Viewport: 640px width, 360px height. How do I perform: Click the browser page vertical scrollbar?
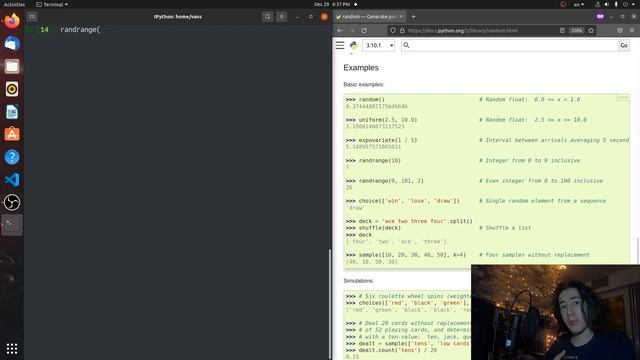(638, 251)
